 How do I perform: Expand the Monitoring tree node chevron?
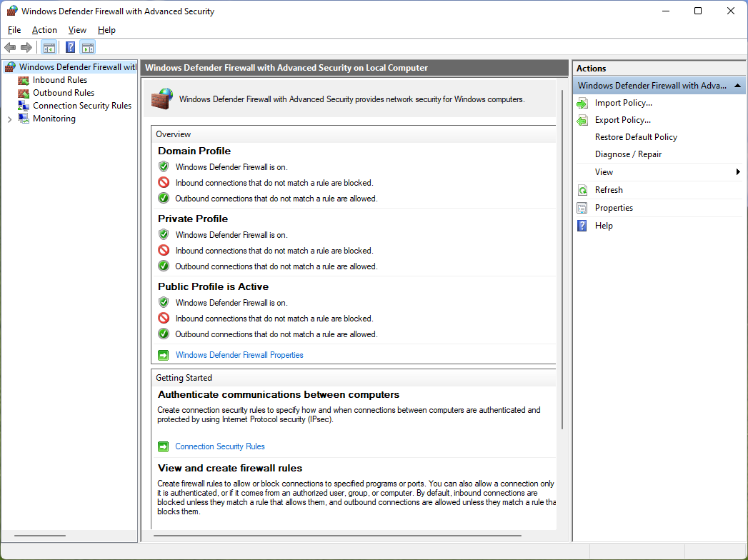[9, 119]
